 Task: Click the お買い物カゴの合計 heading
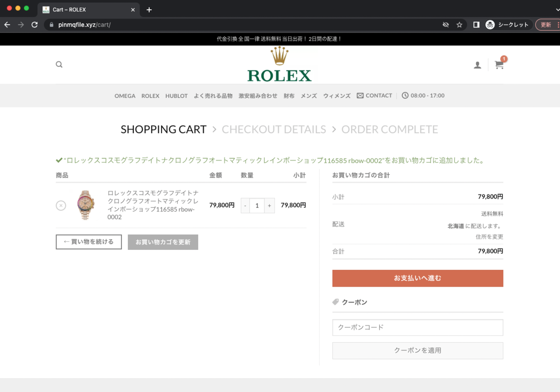(x=361, y=175)
